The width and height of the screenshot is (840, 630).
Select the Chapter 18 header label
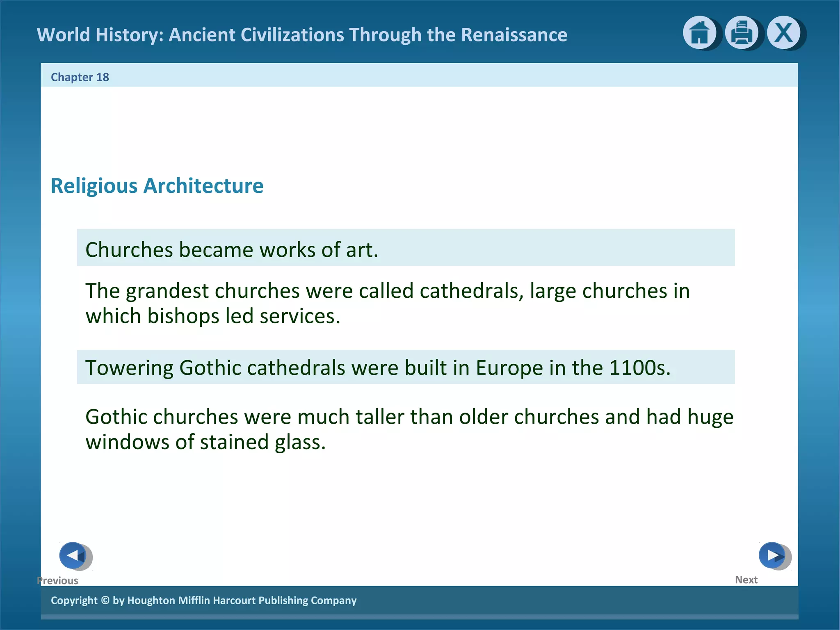point(80,77)
